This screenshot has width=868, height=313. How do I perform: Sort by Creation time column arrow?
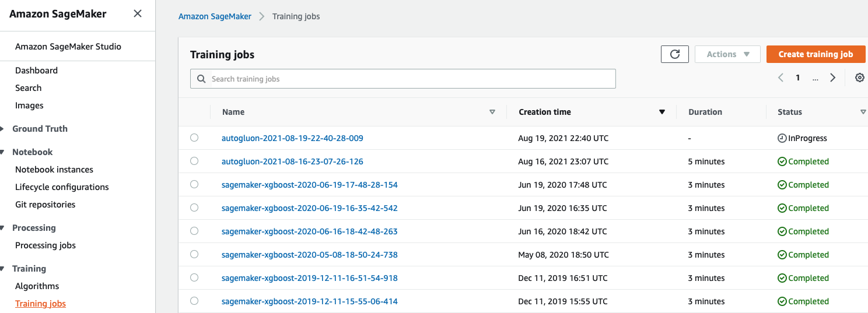661,112
